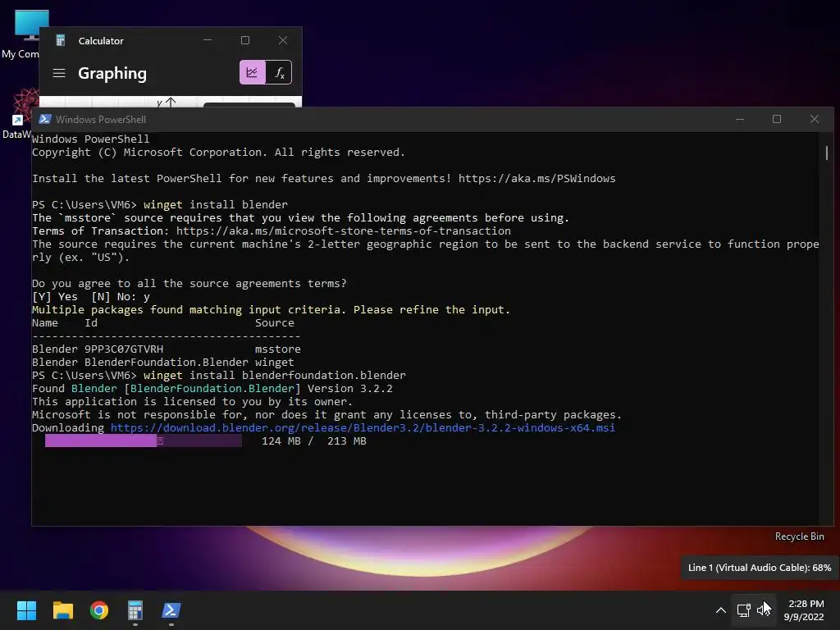Image resolution: width=840 pixels, height=630 pixels.
Task: Switch to graph view in Calculator
Action: point(253,72)
